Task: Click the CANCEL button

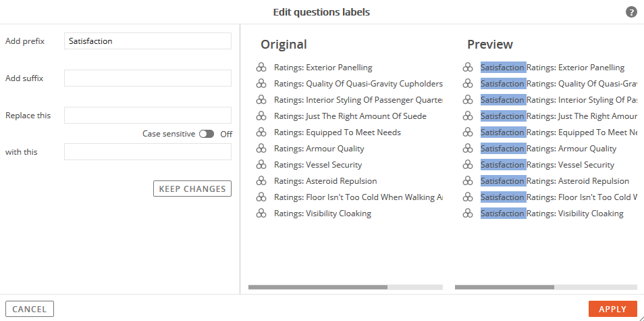Action: [x=30, y=309]
